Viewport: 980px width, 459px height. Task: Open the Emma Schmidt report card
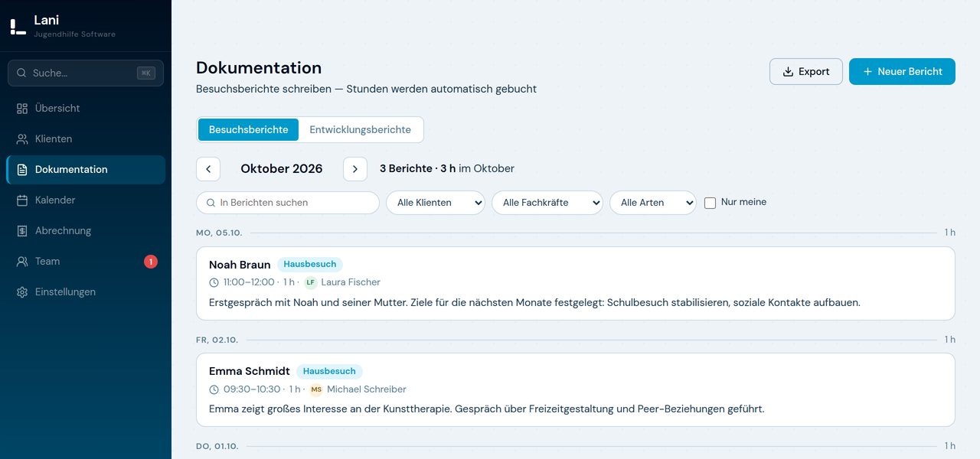[x=576, y=390]
